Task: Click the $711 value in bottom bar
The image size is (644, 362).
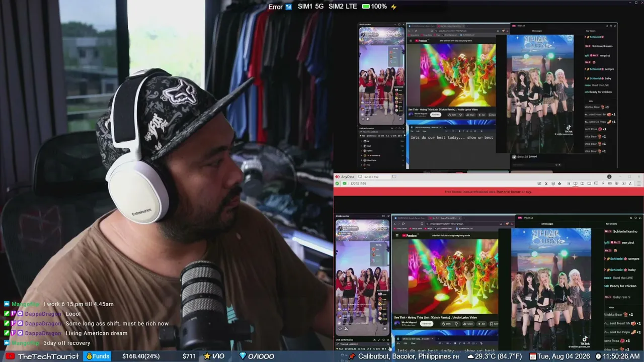Action: coord(189,356)
